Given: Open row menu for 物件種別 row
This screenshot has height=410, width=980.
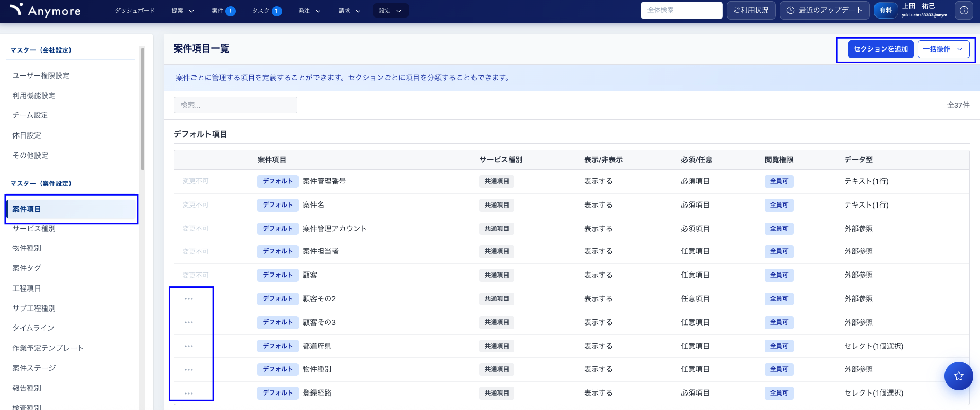Looking at the screenshot, I should tap(189, 370).
